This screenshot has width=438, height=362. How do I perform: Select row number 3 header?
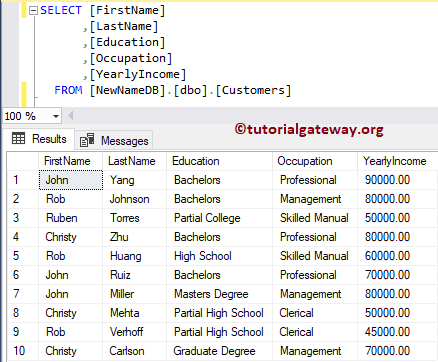tap(23, 218)
